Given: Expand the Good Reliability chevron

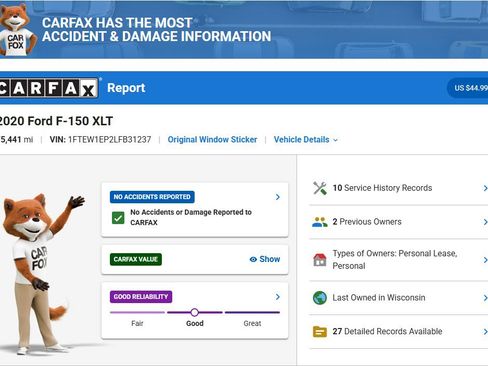Looking at the screenshot, I should (278, 297).
